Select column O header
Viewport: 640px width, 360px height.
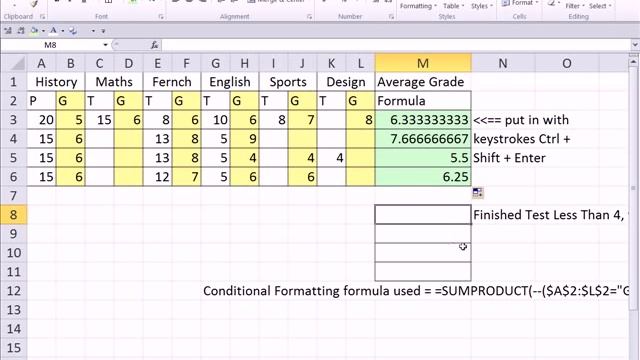[x=567, y=63]
